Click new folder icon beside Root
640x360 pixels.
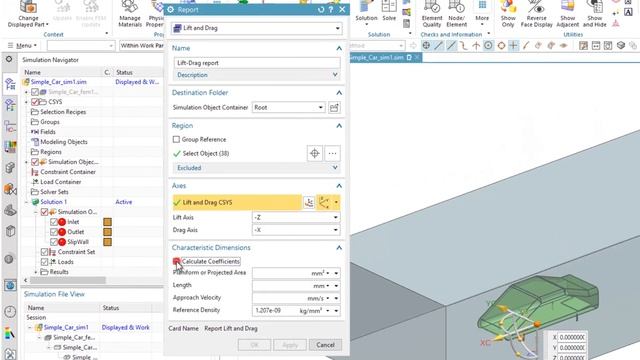click(x=334, y=107)
